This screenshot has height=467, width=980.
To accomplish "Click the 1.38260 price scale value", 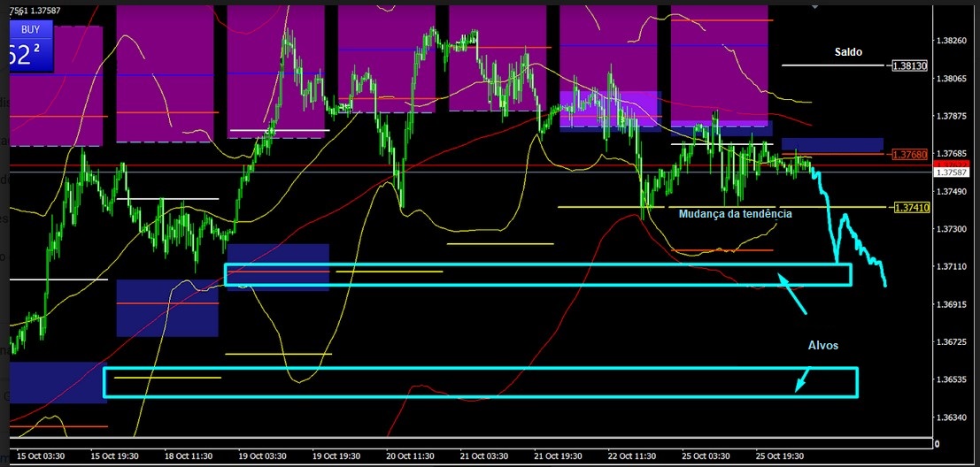I will pyautogui.click(x=950, y=41).
